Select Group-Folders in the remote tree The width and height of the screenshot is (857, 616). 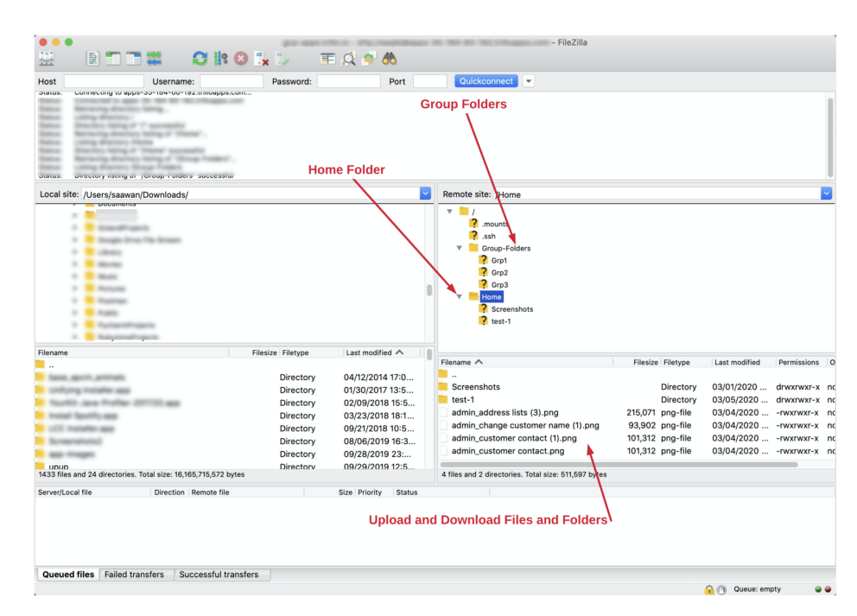(505, 248)
